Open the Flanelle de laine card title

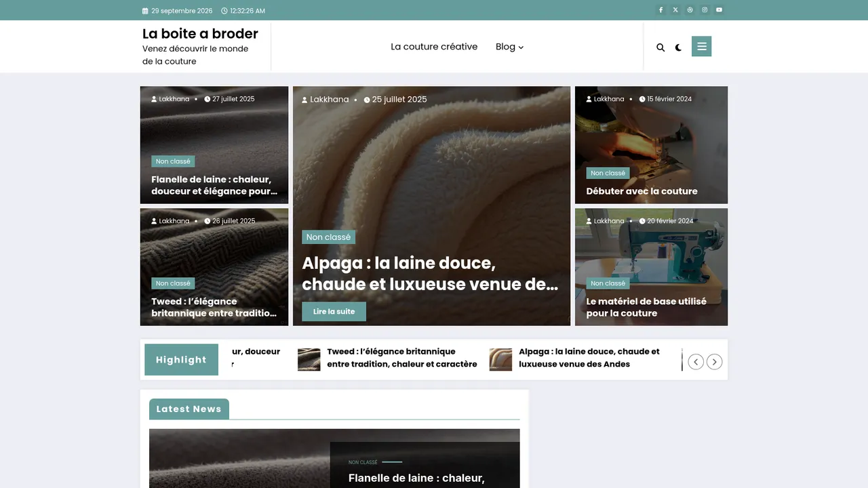214,186
